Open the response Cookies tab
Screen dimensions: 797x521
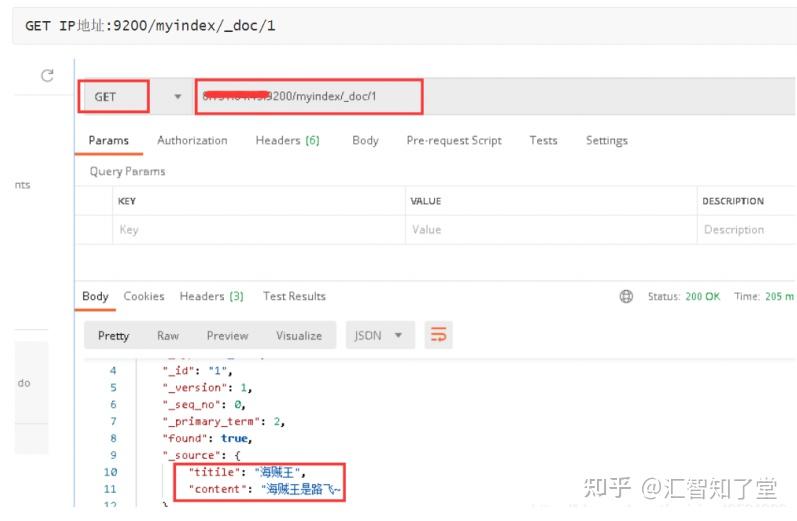[x=144, y=296]
